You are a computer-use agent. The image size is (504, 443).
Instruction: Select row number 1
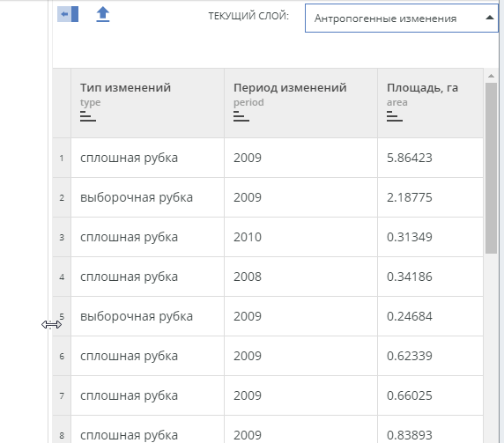(62, 158)
